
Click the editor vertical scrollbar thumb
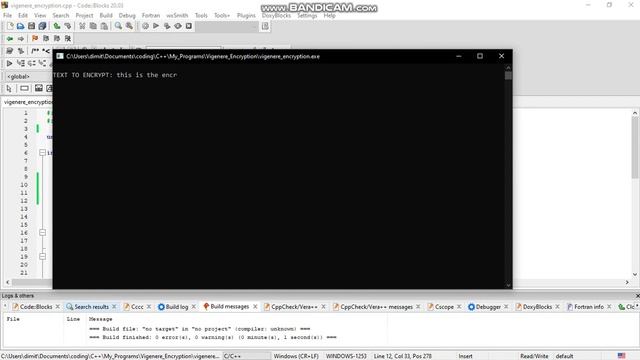click(x=635, y=148)
